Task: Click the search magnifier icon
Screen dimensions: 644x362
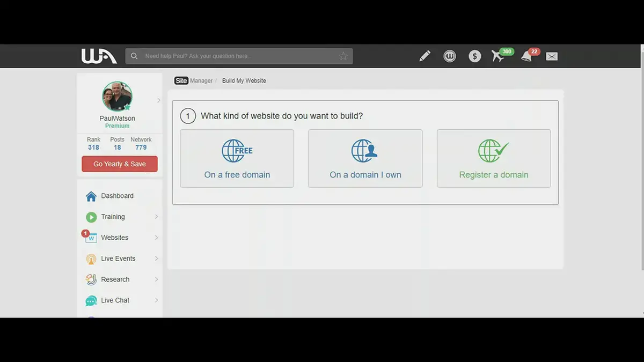Action: (x=134, y=56)
